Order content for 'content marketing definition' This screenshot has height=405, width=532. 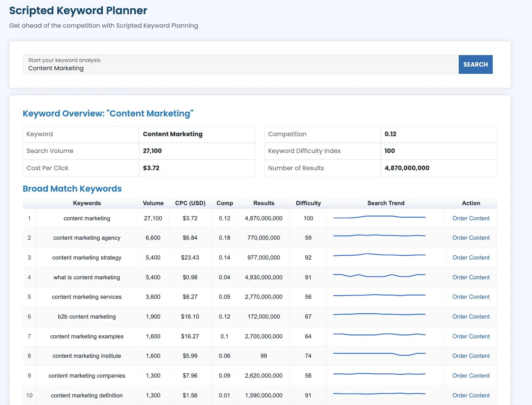pyautogui.click(x=471, y=395)
